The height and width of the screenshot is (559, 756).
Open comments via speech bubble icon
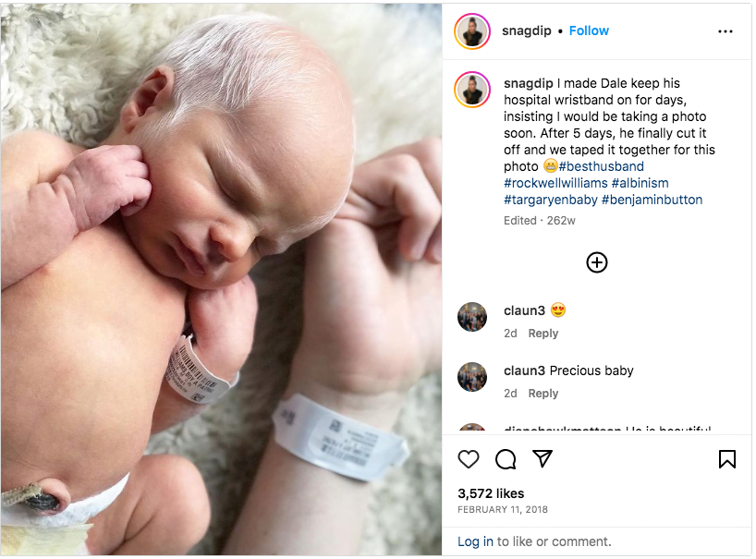tap(506, 459)
